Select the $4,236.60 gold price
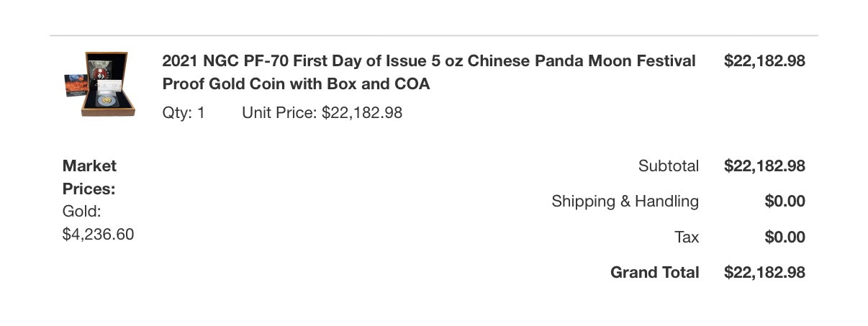868x326 pixels. 98,235
